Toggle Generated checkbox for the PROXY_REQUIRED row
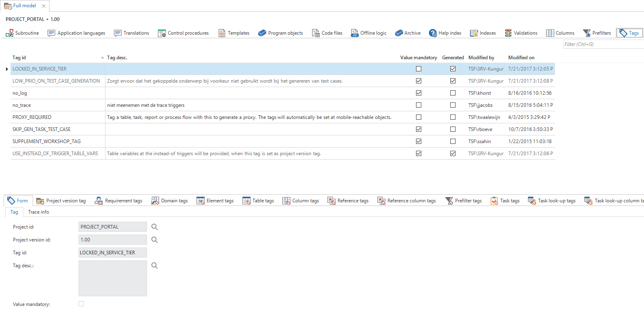Viewport: 644px width, 316px height. pos(453,117)
